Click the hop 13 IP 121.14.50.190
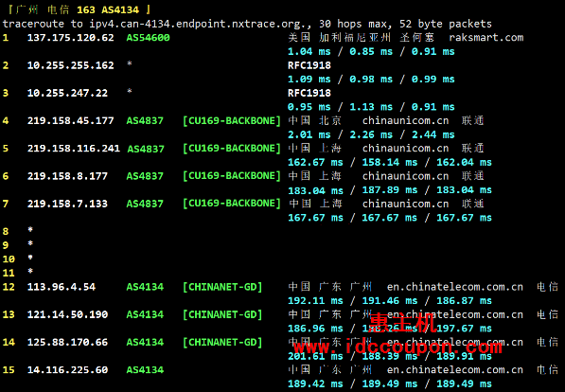Image resolution: width=565 pixels, height=392 pixels. (67, 314)
